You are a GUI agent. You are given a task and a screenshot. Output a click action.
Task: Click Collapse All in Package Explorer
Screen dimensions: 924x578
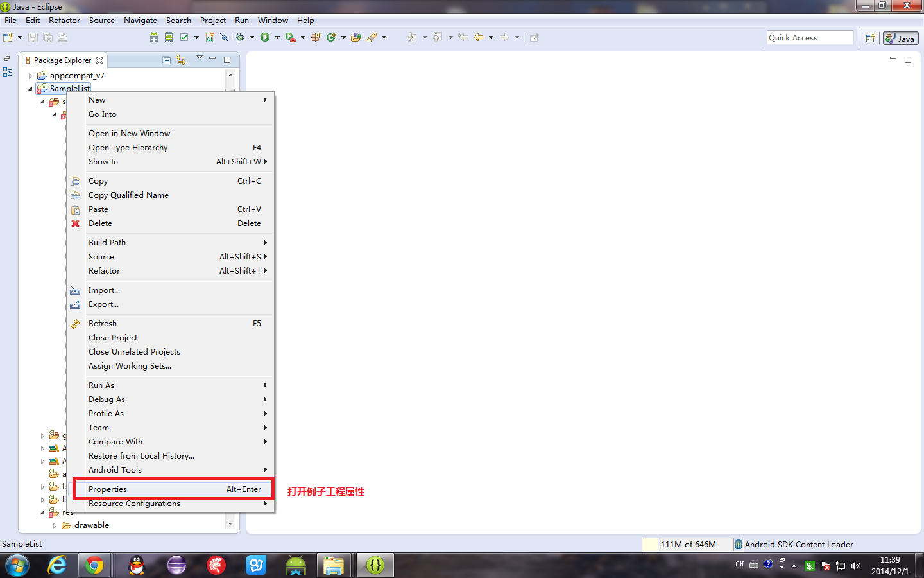click(167, 60)
